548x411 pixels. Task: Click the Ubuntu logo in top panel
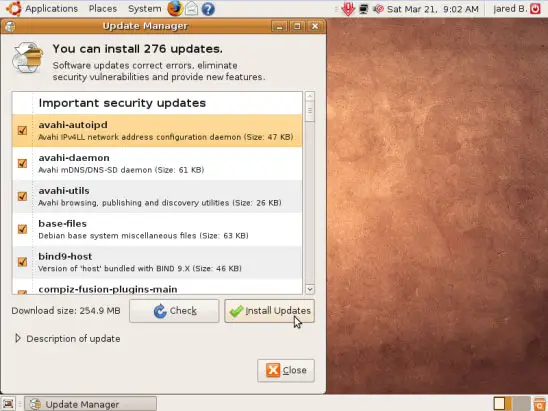13,8
